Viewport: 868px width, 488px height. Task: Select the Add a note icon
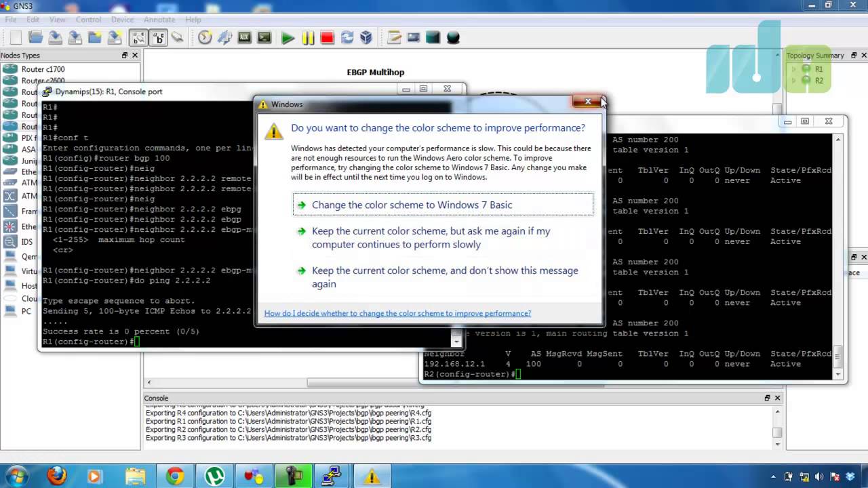click(394, 38)
